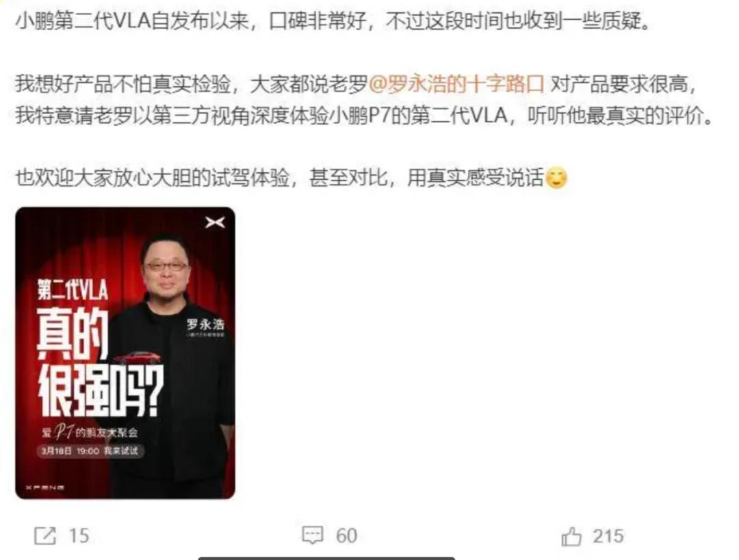
Task: Open the @罗永浩的十字路口 mention link
Action: pyautogui.click(x=456, y=85)
